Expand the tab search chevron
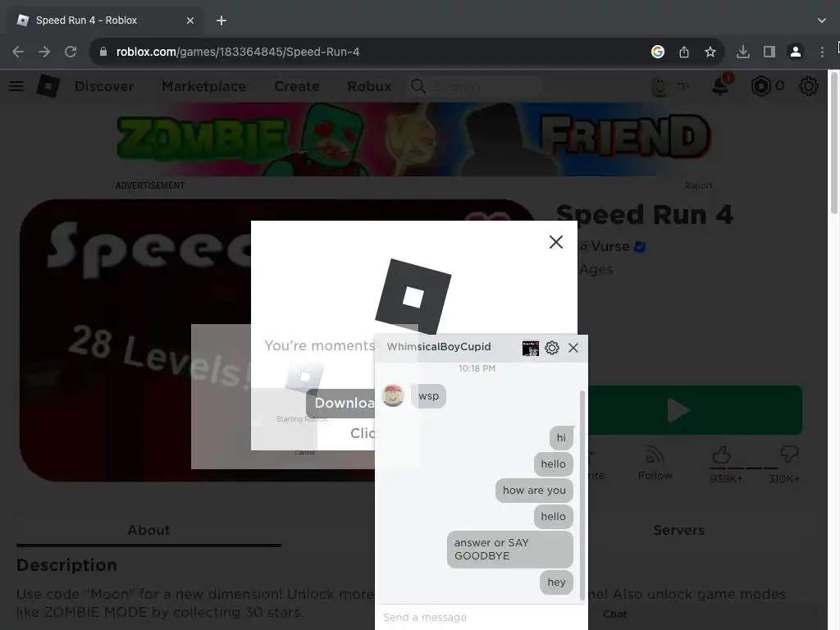The image size is (840, 630). click(x=822, y=21)
